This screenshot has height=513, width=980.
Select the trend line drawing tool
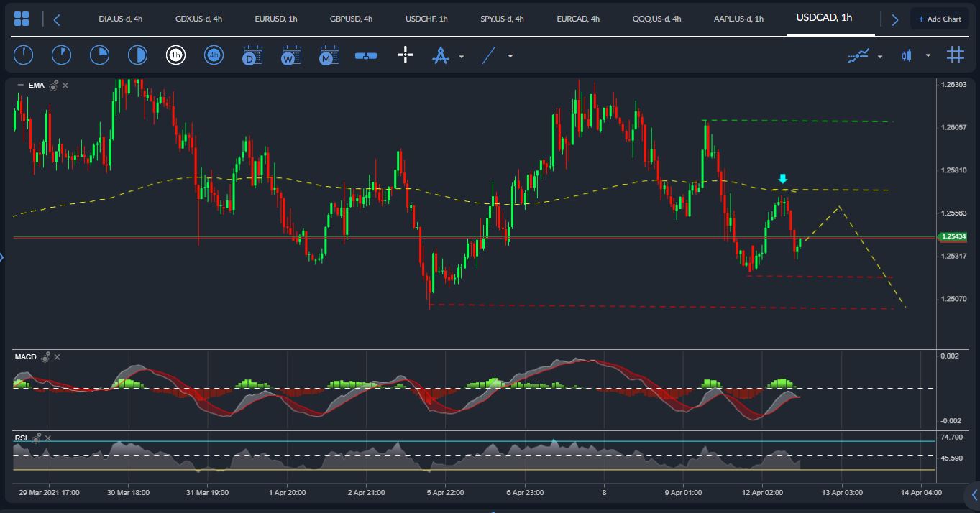489,55
